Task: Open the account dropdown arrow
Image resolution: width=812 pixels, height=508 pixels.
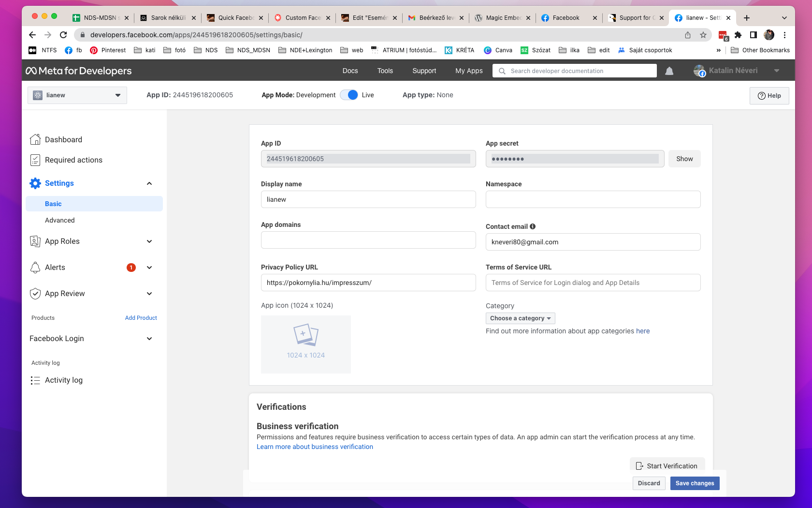Action: click(x=777, y=71)
